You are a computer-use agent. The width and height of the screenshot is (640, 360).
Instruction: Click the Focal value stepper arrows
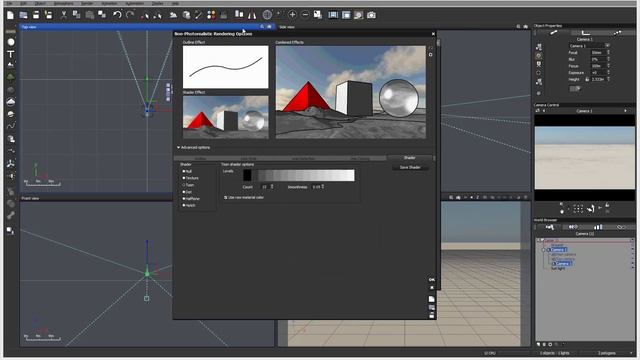[x=608, y=52]
